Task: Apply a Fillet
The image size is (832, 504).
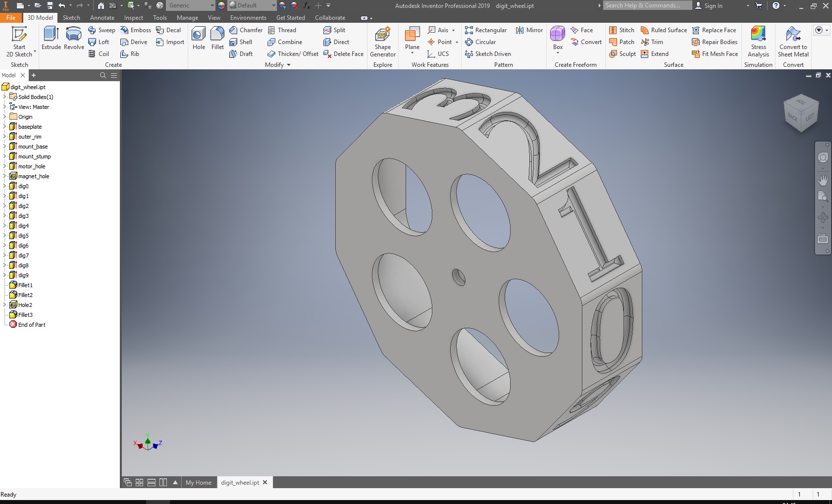Action: [x=217, y=38]
